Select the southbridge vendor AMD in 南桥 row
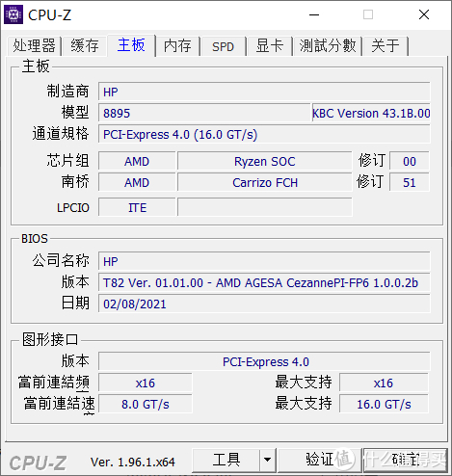Viewport: 452px width, 476px height. click(x=137, y=182)
